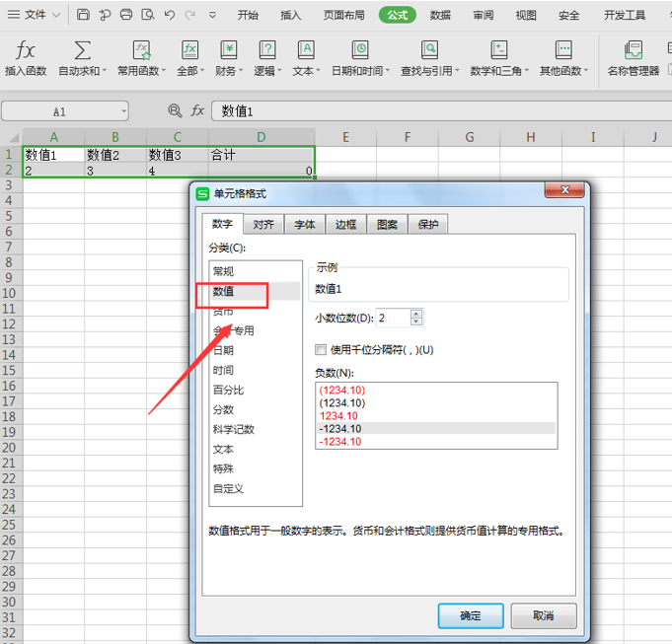Open the 全部 all functions icon
Image resolution: width=672 pixels, height=644 pixels.
click(x=189, y=50)
